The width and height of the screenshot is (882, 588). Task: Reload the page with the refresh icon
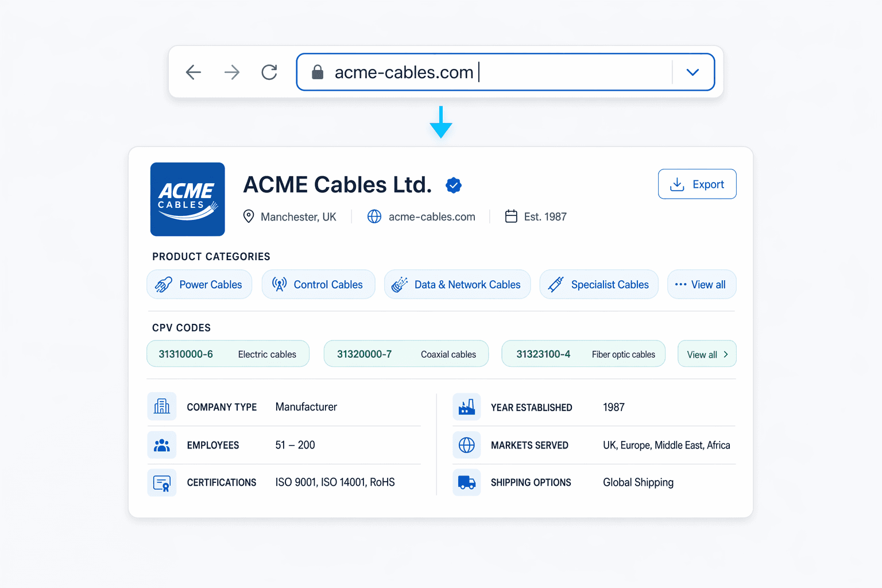click(269, 72)
